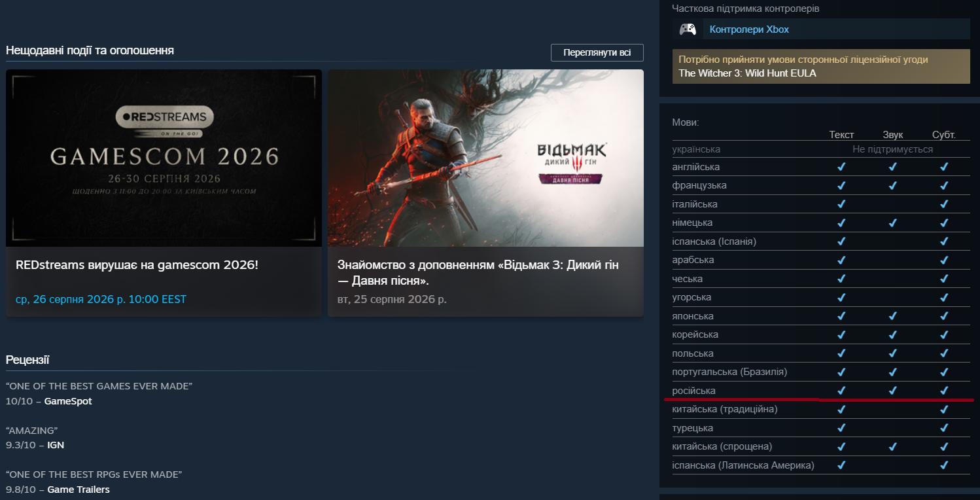Click the Xbox controller icon
The height and width of the screenshot is (500, 980).
(x=688, y=29)
